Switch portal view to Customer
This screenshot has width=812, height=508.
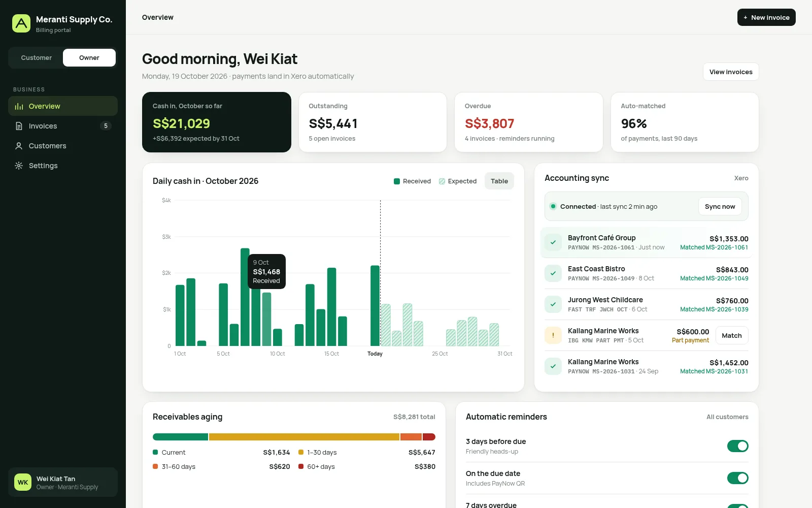point(37,58)
